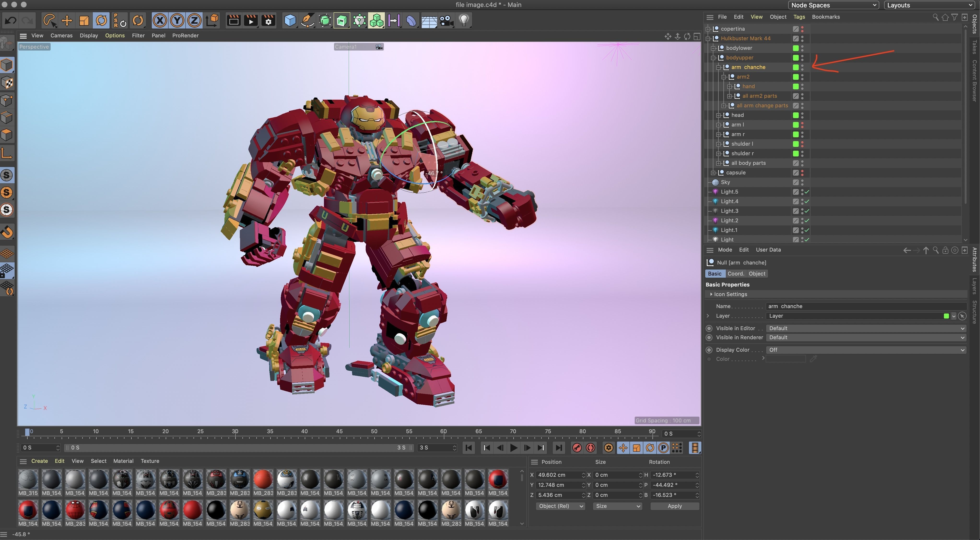
Task: Open the ProRender menu
Action: pos(185,35)
